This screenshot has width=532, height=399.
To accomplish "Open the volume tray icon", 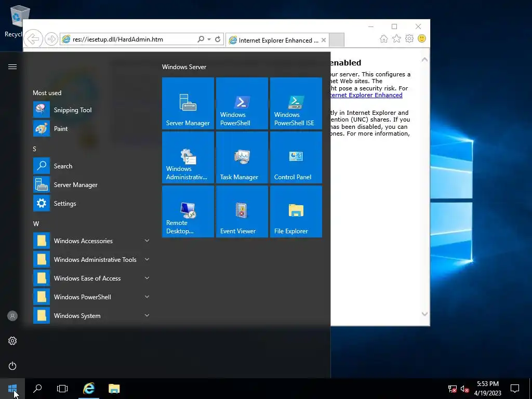I will (x=464, y=389).
